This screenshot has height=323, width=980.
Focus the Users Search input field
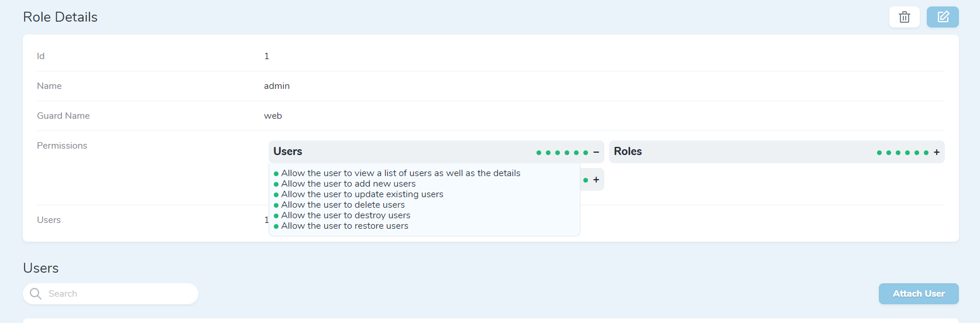coord(117,294)
